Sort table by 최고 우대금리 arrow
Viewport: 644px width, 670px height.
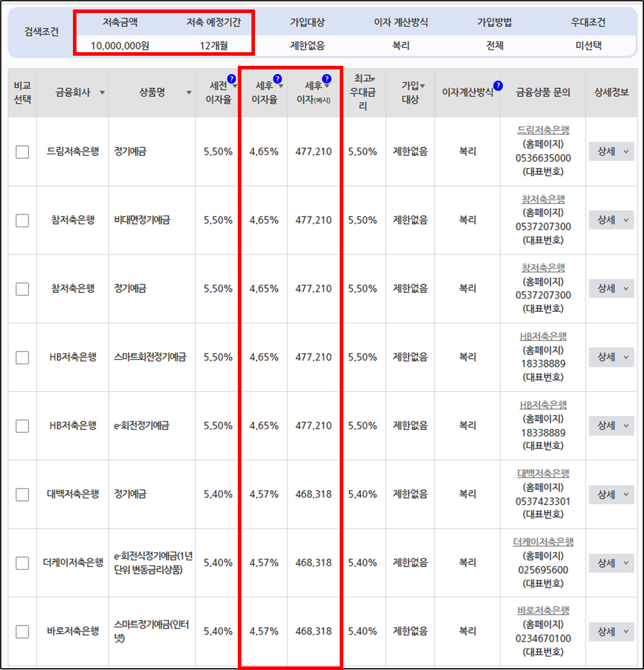coord(373,79)
